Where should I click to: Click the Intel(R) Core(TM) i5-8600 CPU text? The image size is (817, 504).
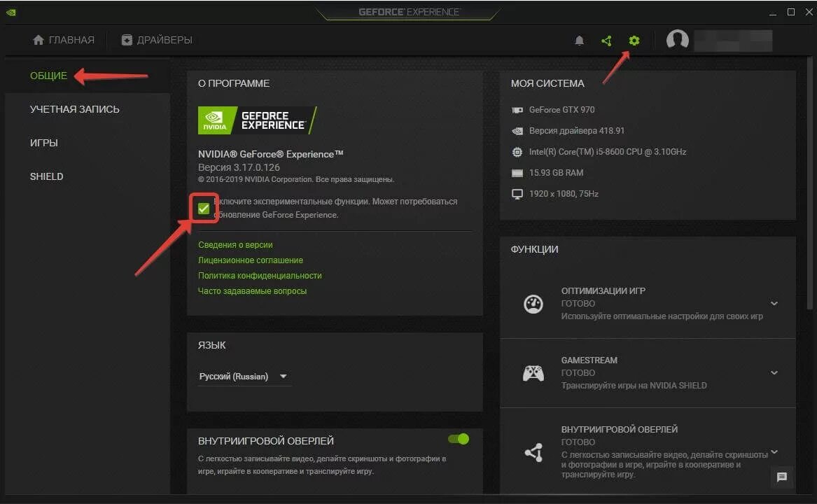608,152
